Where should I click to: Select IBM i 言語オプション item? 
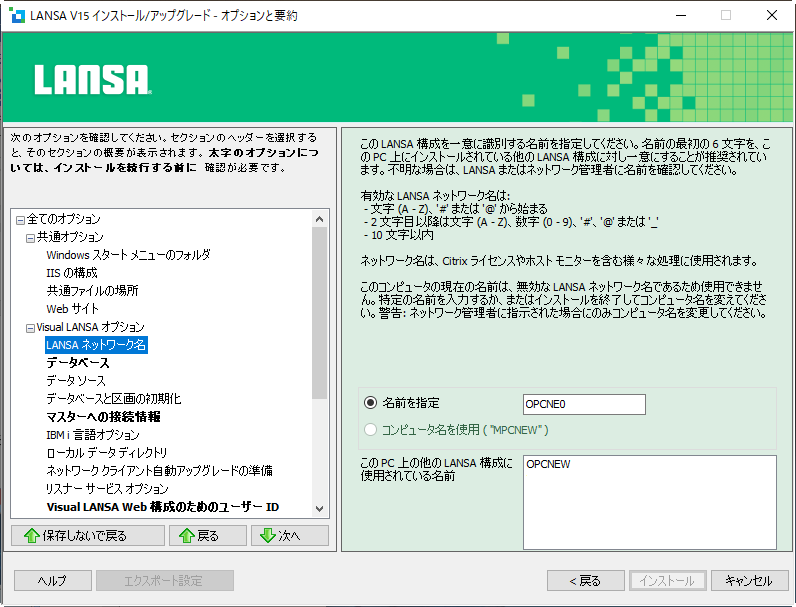point(92,435)
